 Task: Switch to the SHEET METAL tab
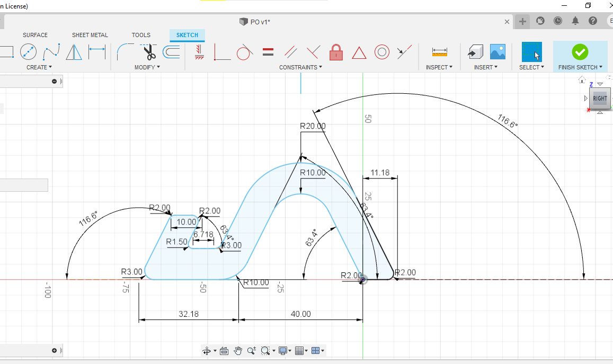[x=90, y=35]
